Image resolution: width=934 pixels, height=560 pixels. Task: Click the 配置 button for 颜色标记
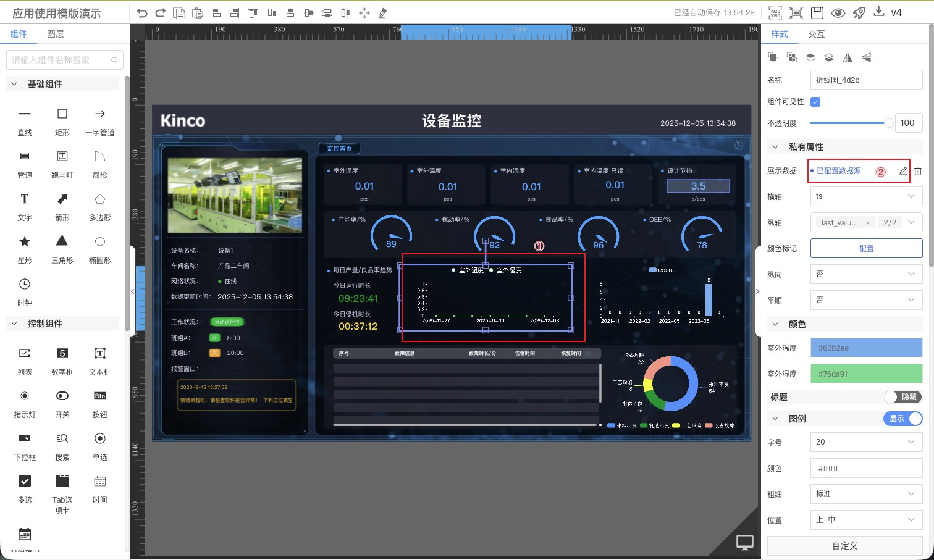[x=866, y=248]
